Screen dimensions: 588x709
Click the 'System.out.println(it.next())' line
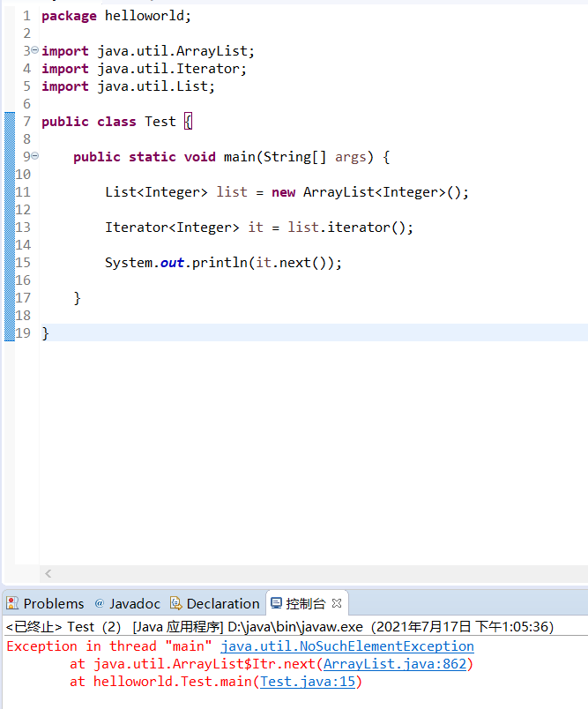coord(223,263)
